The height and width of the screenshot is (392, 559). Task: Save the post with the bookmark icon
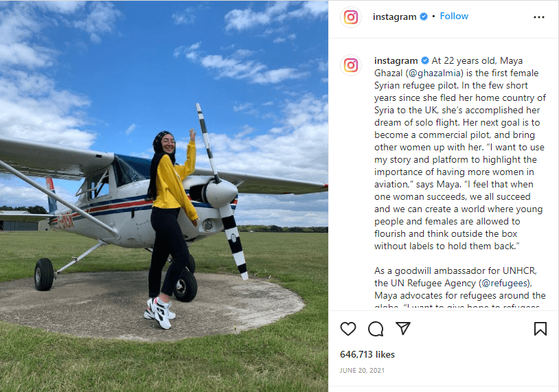(x=540, y=329)
